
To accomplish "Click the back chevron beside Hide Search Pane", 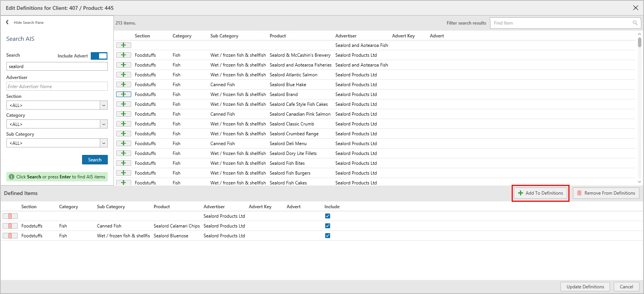I will tap(7, 22).
